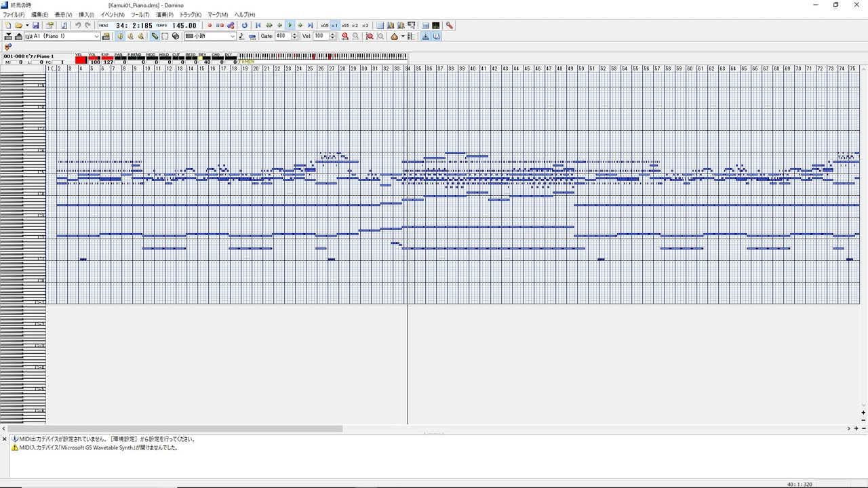Screen dimensions: 868x488
Task: Open track properties icon beside track dropdown
Action: pyautogui.click(x=106, y=36)
